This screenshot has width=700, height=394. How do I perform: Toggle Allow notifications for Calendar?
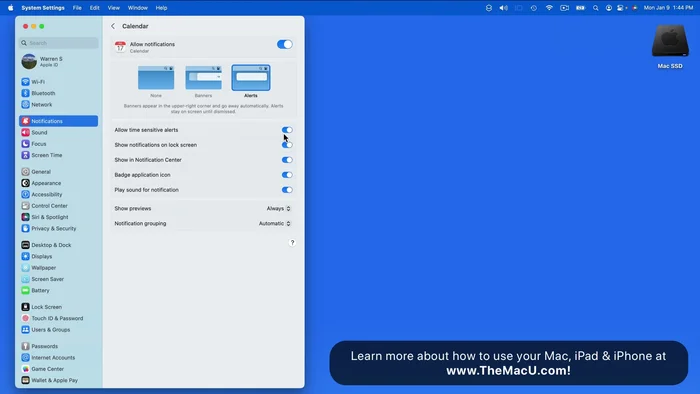[285, 44]
